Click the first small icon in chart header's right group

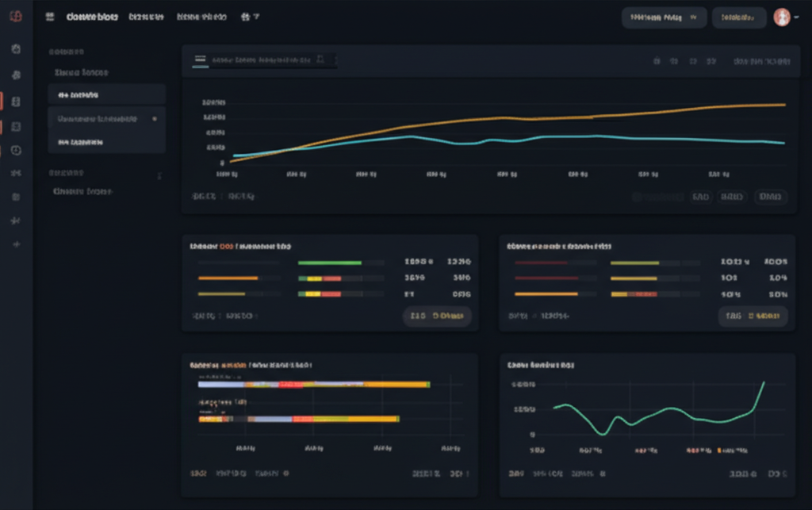(x=657, y=61)
